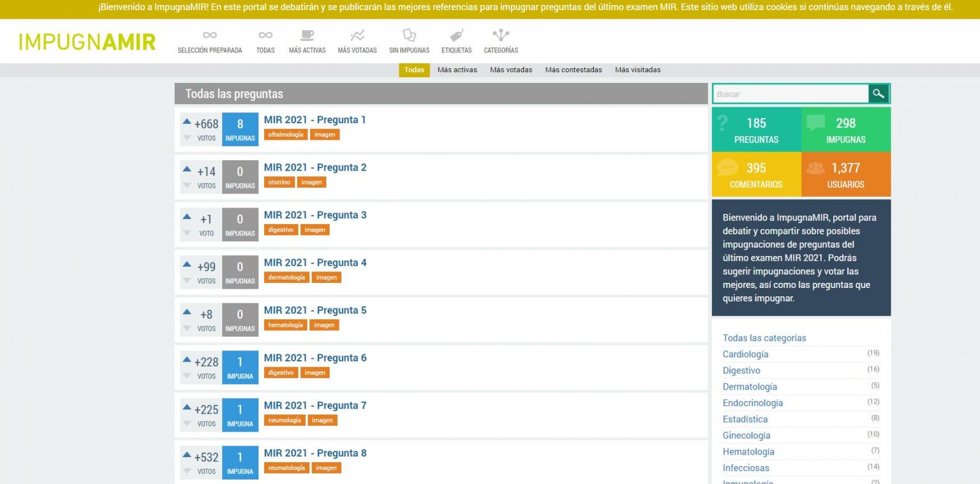Open the Infecciosas category
The image size is (980, 484).
tap(746, 468)
